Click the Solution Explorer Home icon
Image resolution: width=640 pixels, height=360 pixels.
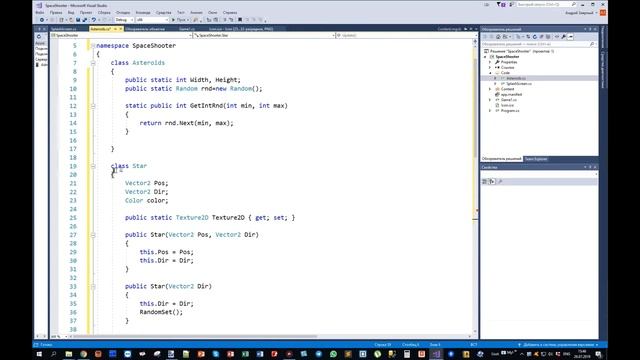[x=498, y=37]
